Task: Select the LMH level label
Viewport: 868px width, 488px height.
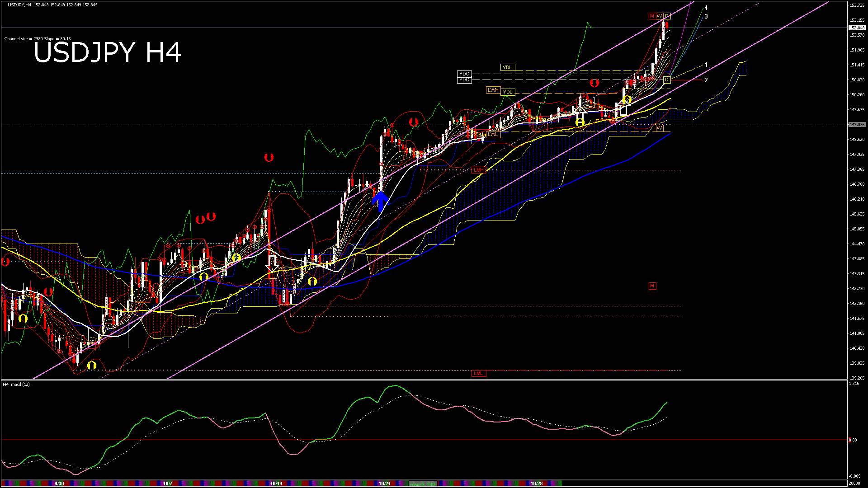Action: point(478,170)
